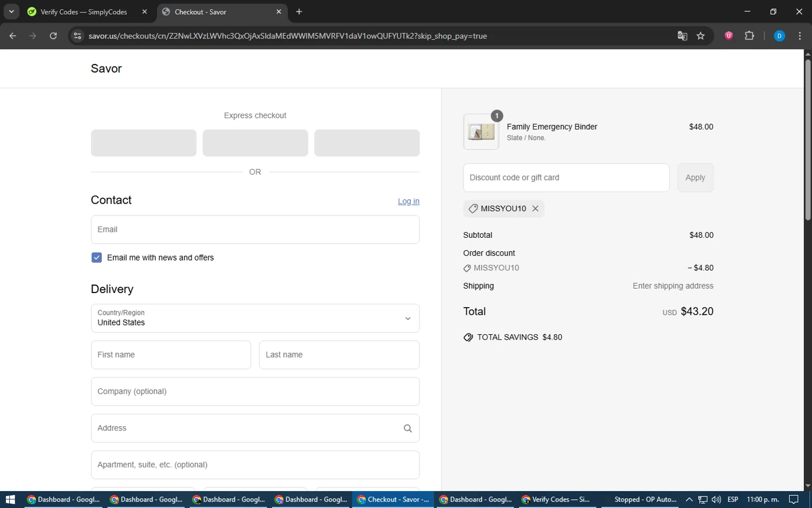The image size is (812, 508).
Task: Click the Family Emergency Binder thumbnail
Action: pos(481,132)
